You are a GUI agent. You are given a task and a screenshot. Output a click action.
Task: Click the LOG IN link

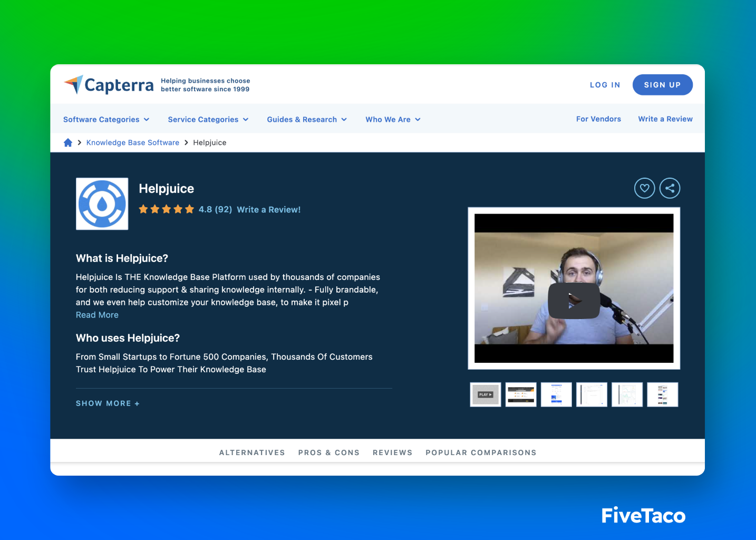point(605,85)
